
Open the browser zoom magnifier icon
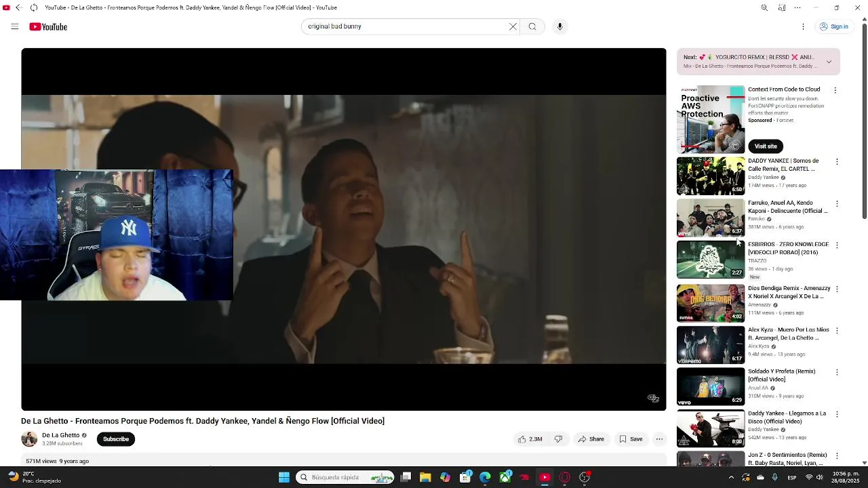click(764, 7)
